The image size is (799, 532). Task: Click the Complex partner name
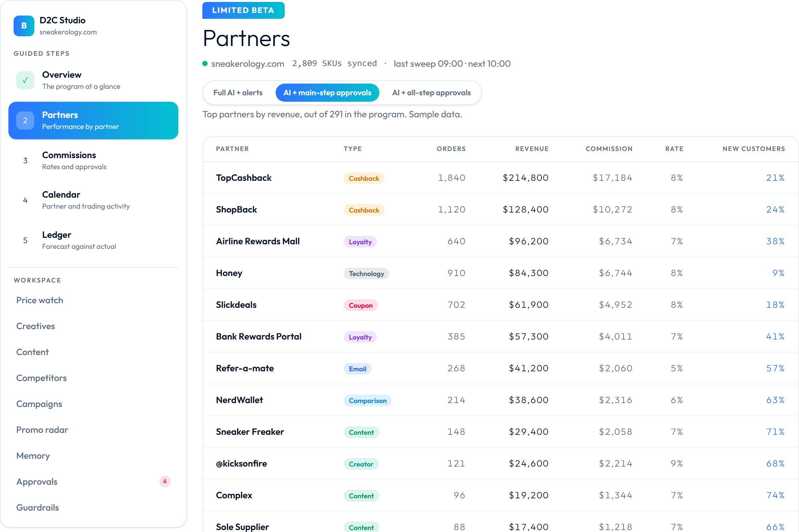click(234, 495)
